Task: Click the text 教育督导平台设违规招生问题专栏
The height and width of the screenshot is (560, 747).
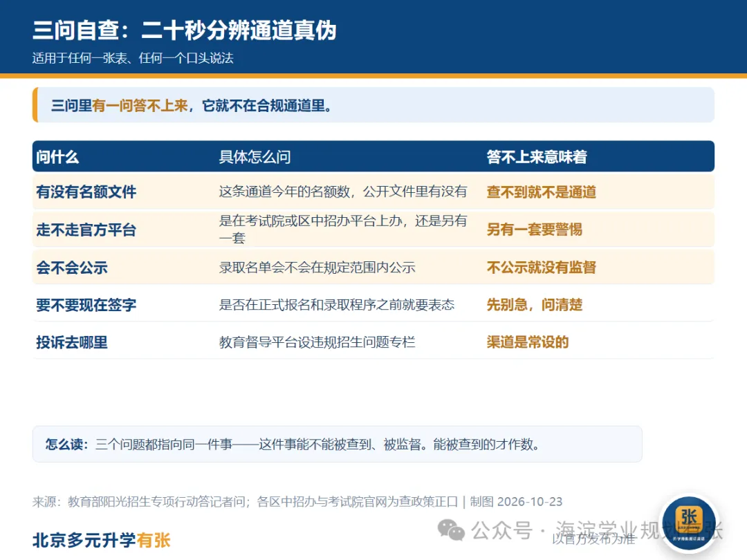Action: click(x=317, y=342)
